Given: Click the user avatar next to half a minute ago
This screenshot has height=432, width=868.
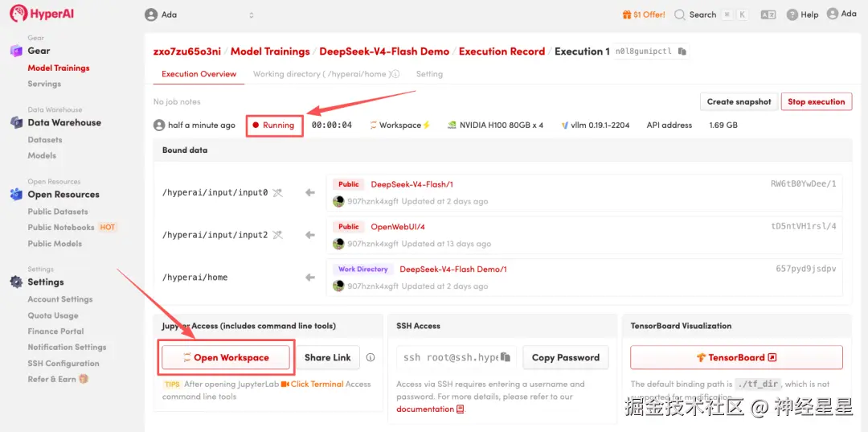Looking at the screenshot, I should pos(159,125).
